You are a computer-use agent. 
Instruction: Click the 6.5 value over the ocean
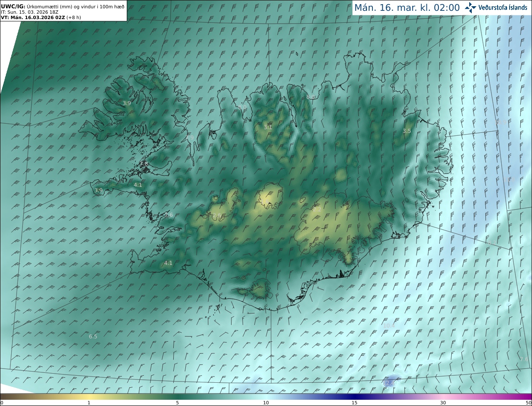pyautogui.click(x=93, y=336)
